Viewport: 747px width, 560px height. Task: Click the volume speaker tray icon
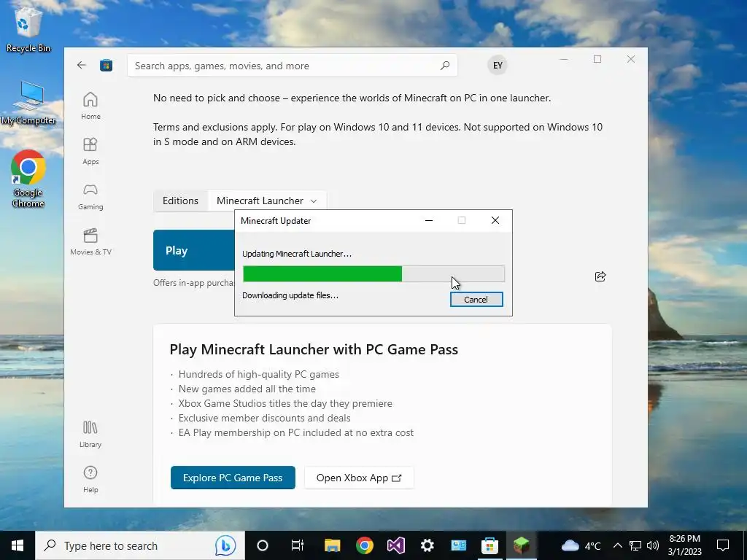[x=653, y=545]
